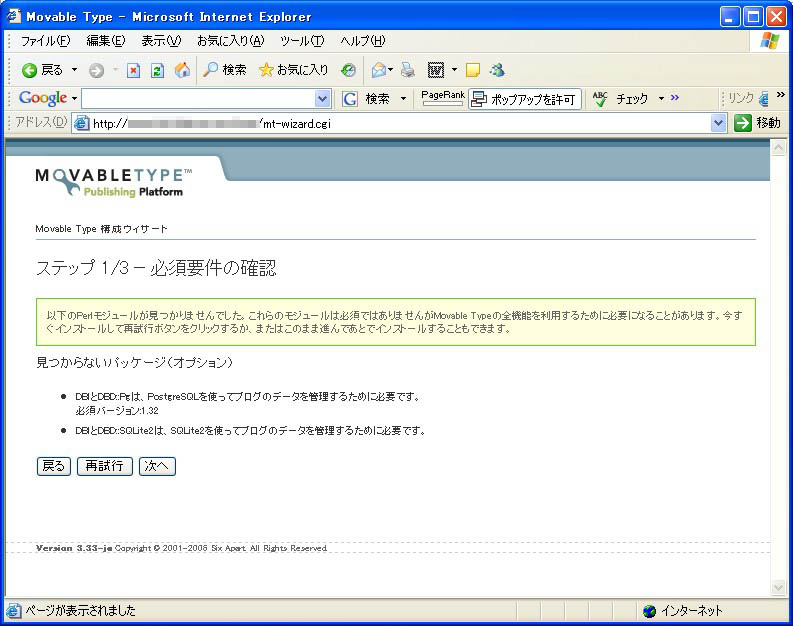Click the 次へ next button
Image resolution: width=793 pixels, height=626 pixels.
click(x=157, y=466)
